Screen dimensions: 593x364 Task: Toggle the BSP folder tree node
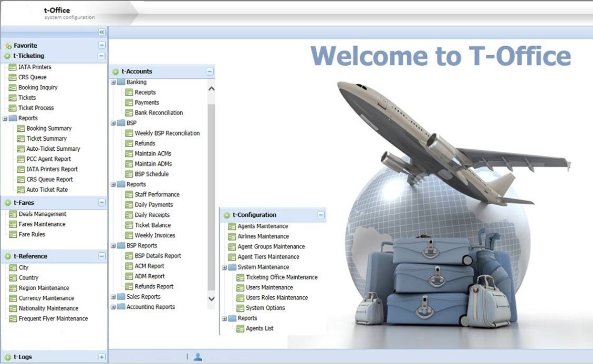click(x=113, y=123)
